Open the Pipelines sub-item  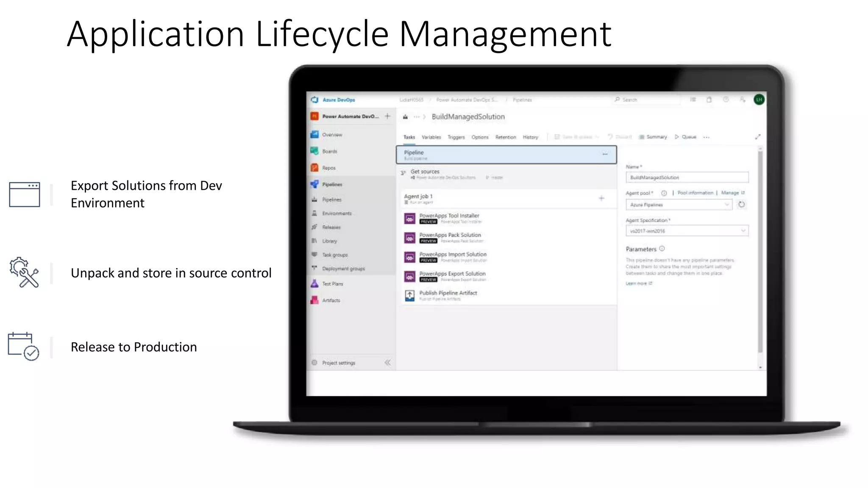point(331,200)
